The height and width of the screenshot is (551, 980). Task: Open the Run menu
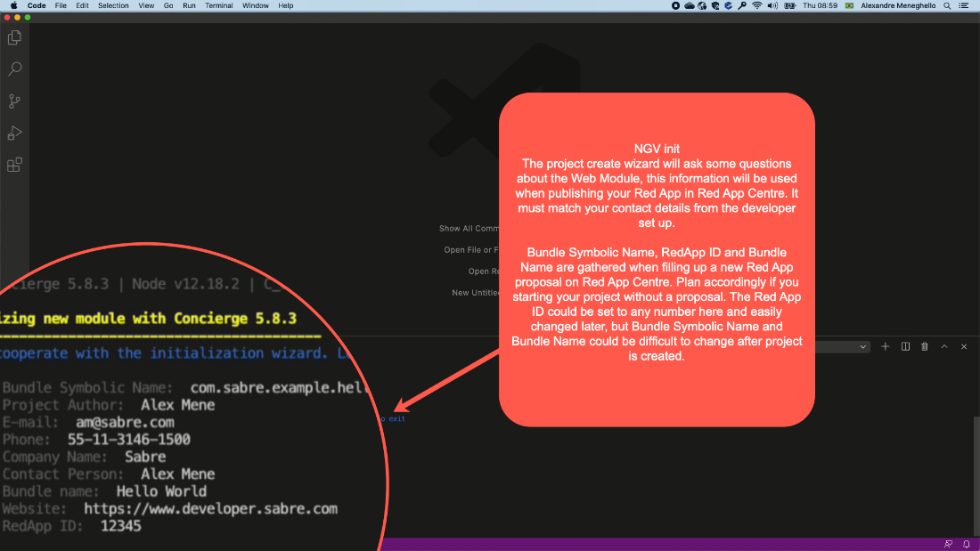point(189,5)
